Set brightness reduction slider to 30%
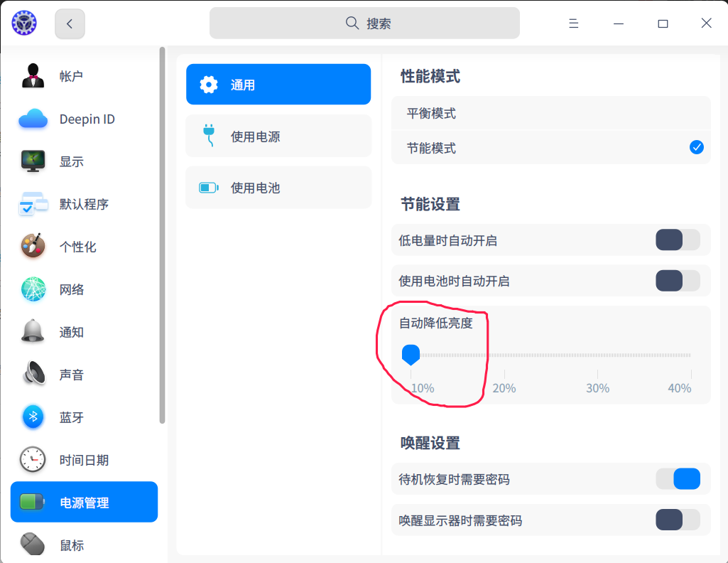The width and height of the screenshot is (728, 563). (x=597, y=355)
